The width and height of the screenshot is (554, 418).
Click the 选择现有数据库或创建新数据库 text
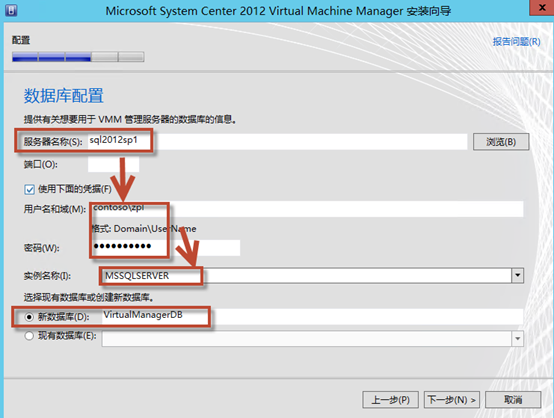(89, 298)
